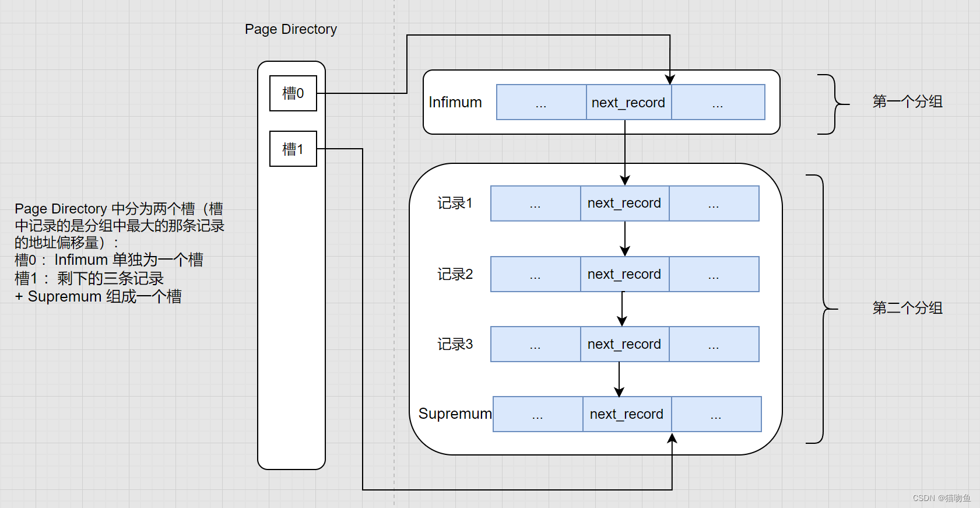Select left ellipsis cell in 记录2 row
Viewport: 980px width, 508px height.
536,274
